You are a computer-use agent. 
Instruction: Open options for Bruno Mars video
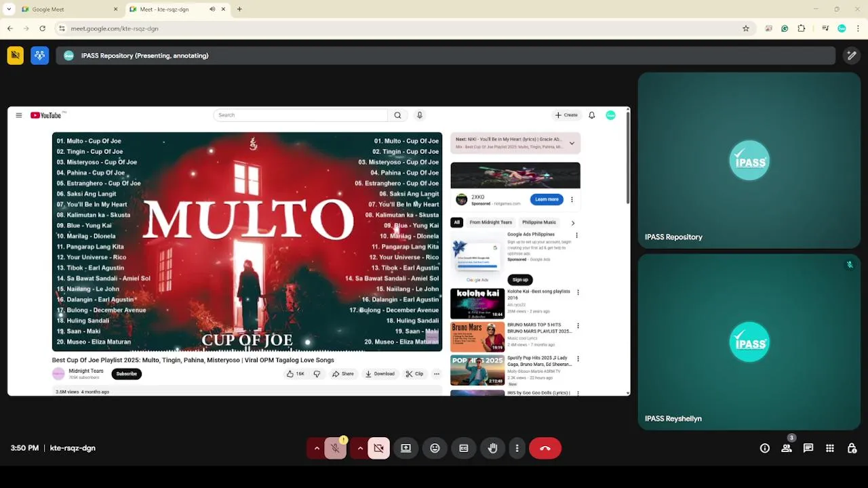[578, 325]
